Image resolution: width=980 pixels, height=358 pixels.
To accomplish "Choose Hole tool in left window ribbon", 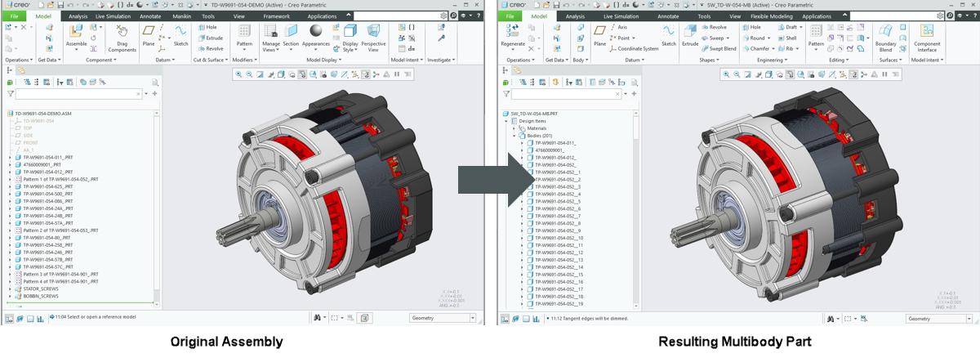I will (206, 27).
